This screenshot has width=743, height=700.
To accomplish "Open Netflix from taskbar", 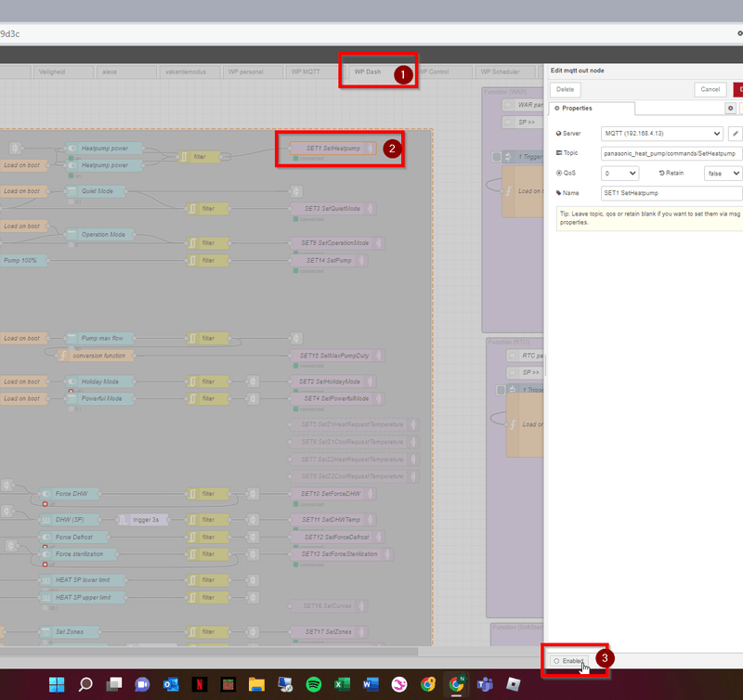I will 200,684.
